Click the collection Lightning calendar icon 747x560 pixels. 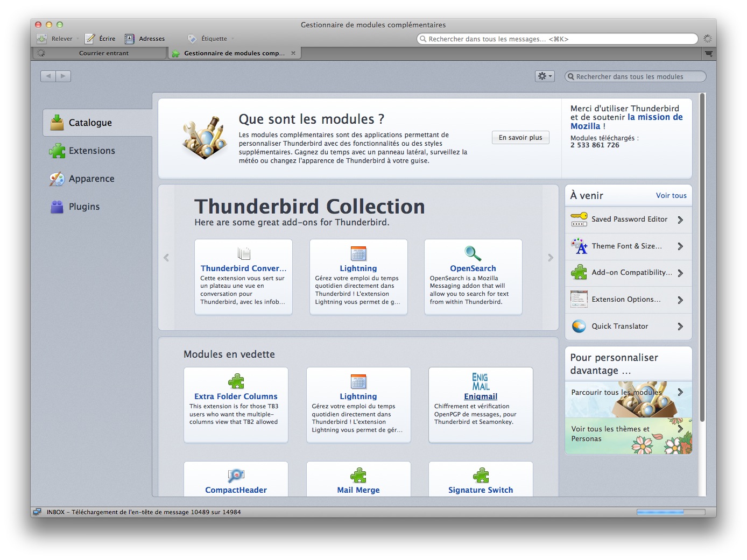pos(358,253)
